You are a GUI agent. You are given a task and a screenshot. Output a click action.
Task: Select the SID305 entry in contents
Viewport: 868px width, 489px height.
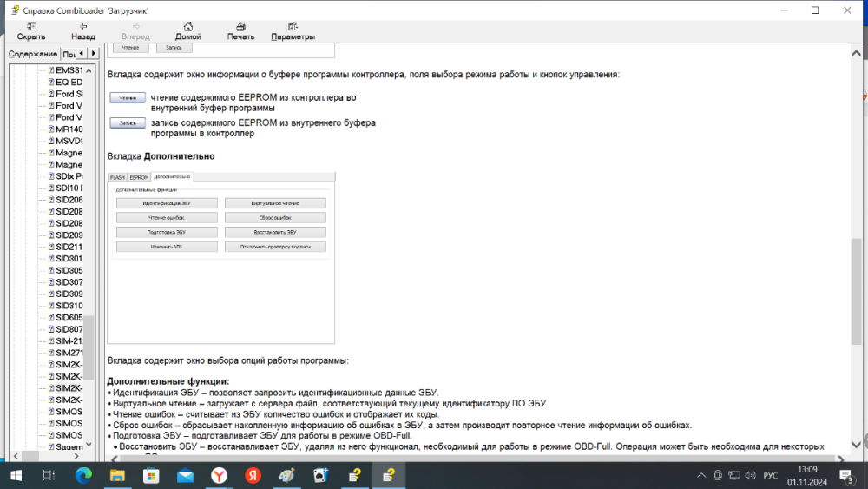point(69,270)
